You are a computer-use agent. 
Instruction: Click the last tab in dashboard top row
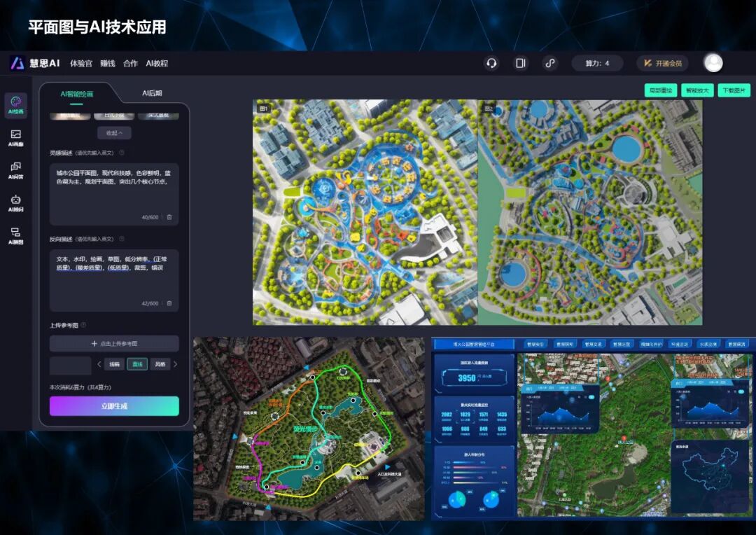736,344
